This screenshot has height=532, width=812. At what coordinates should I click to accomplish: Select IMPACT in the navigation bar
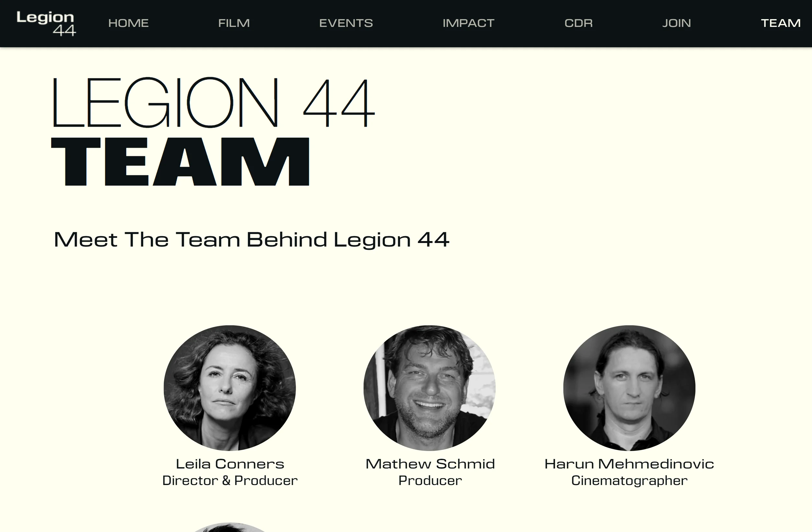[468, 23]
